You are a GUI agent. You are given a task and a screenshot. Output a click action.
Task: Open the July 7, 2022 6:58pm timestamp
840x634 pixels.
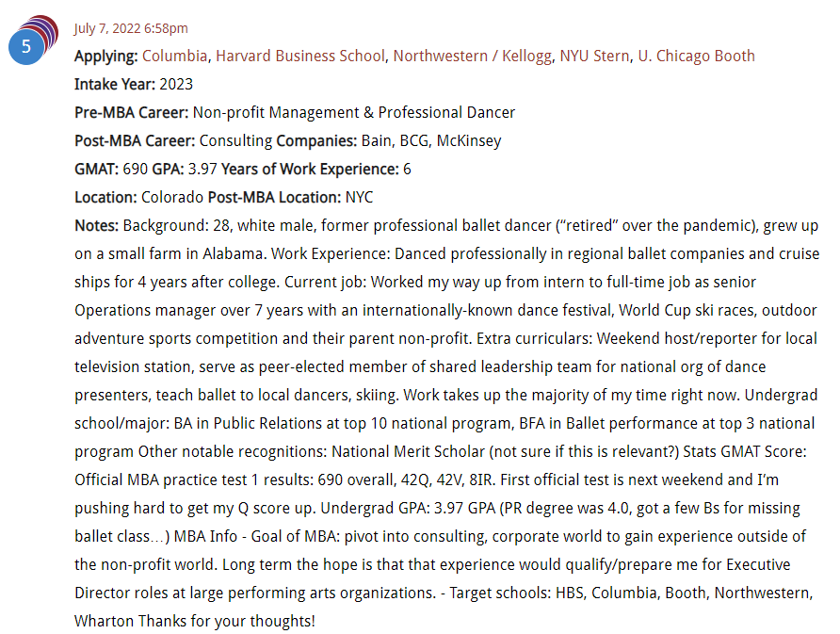coord(131,28)
